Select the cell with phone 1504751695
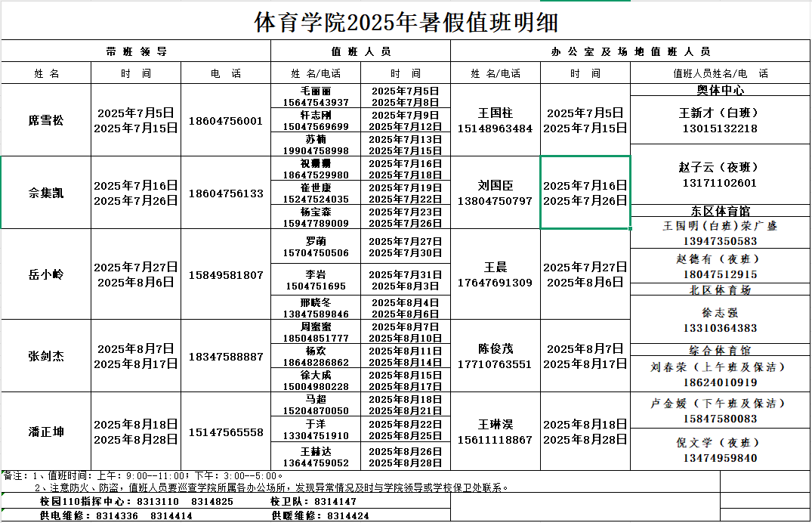 coord(316,280)
